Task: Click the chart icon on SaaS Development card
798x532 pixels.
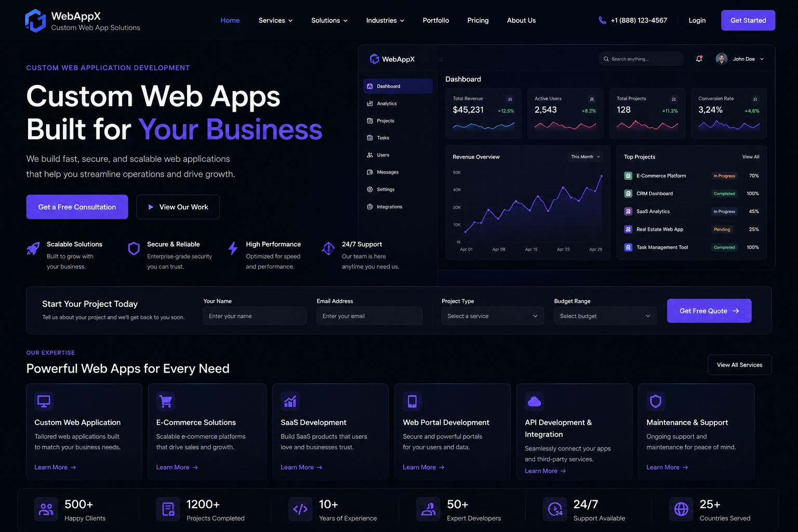Action: coord(290,401)
